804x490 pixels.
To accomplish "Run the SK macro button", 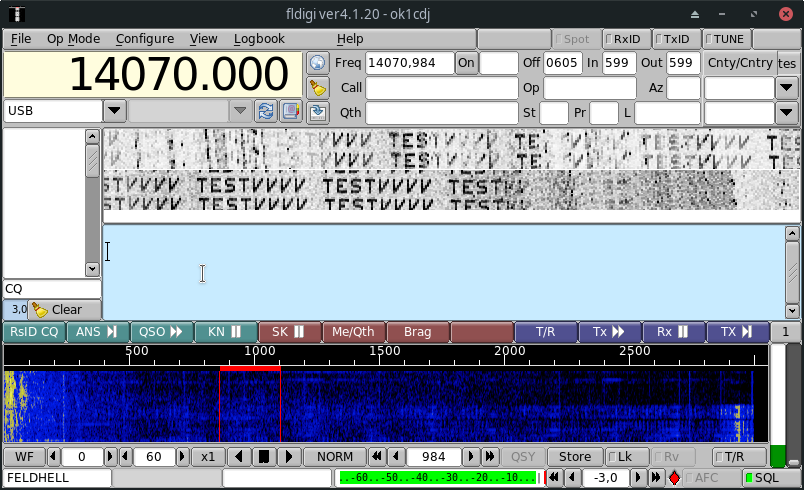I will click(x=290, y=332).
